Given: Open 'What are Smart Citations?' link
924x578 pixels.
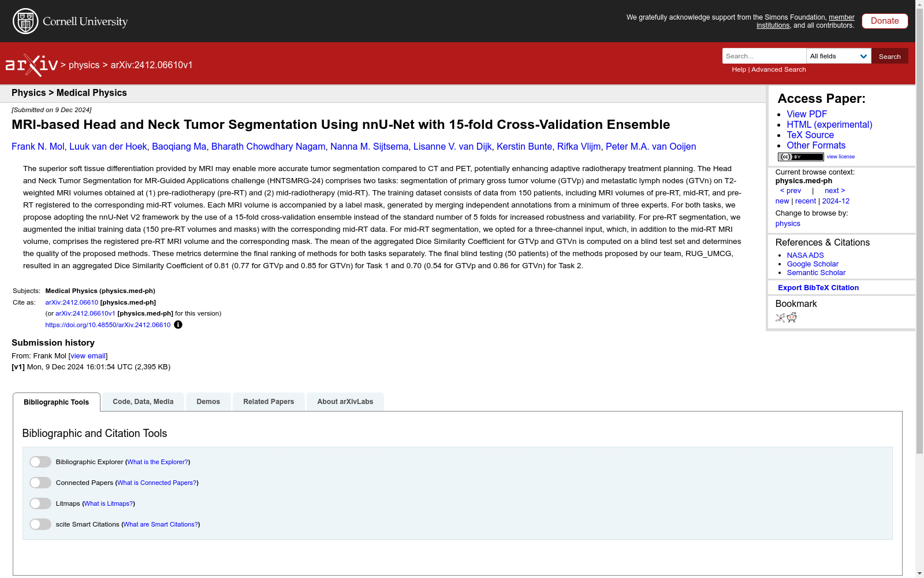Looking at the screenshot, I should pos(161,524).
